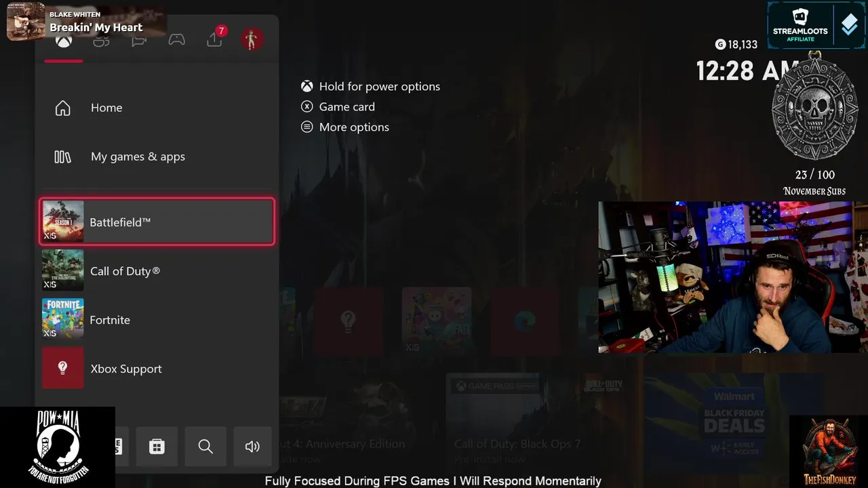This screenshot has height=488, width=868.
Task: Launch Call of Duty from the recent list
Action: [x=157, y=270]
